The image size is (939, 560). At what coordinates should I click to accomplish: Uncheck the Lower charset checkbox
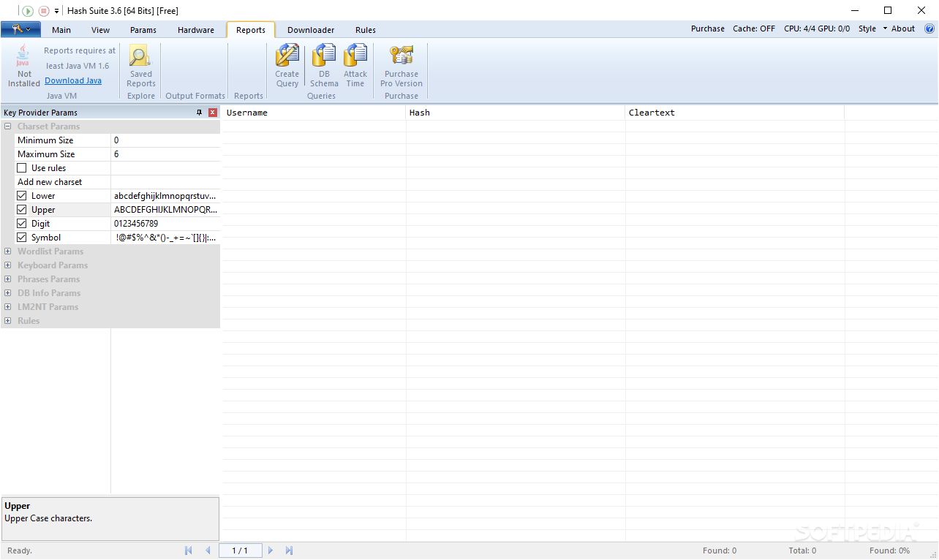pos(22,196)
